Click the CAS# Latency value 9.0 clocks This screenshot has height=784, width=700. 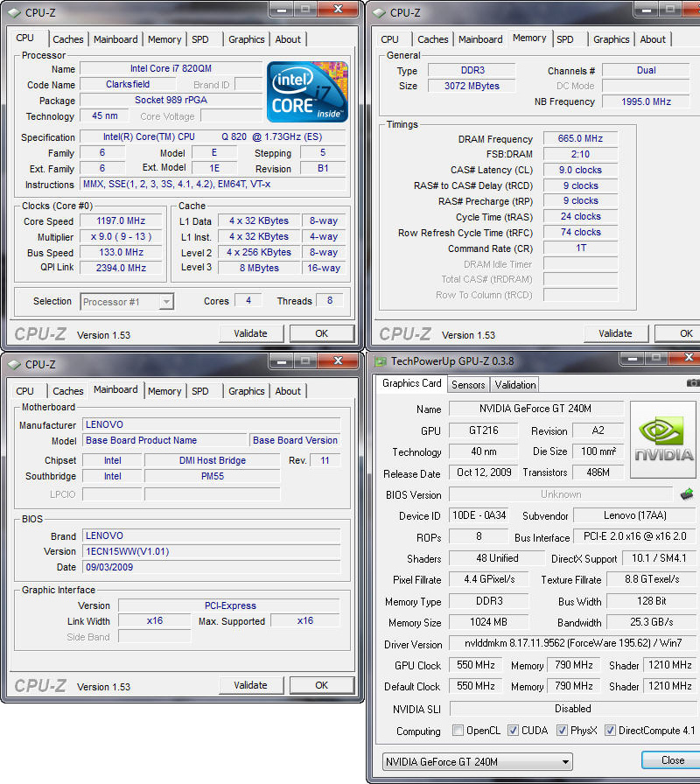pos(580,170)
